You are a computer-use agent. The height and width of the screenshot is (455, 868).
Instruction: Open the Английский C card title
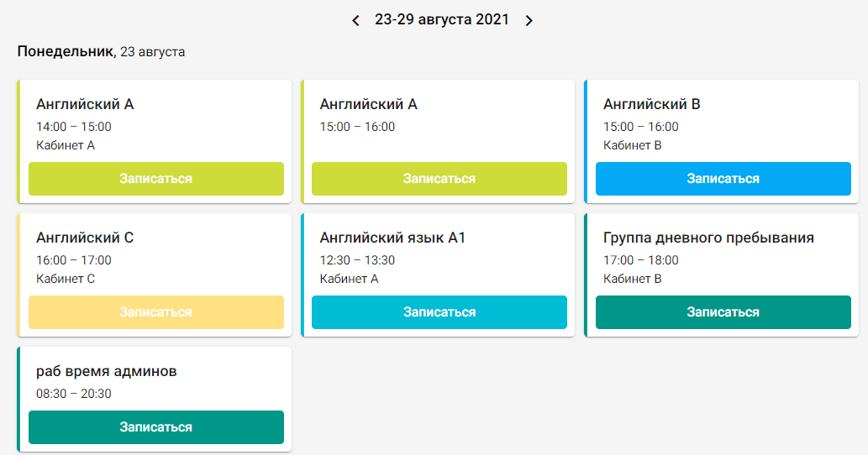pos(85,238)
